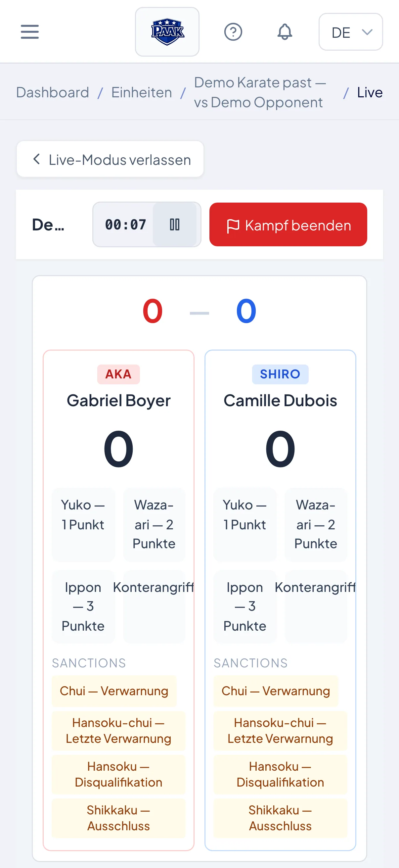Open notifications bell icon
Image resolution: width=399 pixels, height=868 pixels.
tap(285, 32)
